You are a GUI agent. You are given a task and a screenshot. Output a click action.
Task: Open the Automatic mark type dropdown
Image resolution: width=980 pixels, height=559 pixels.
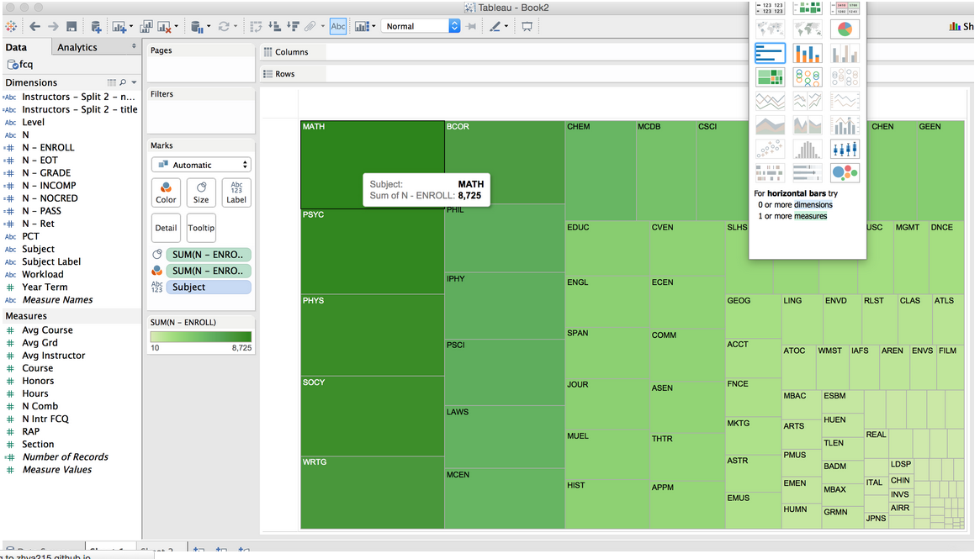(201, 165)
